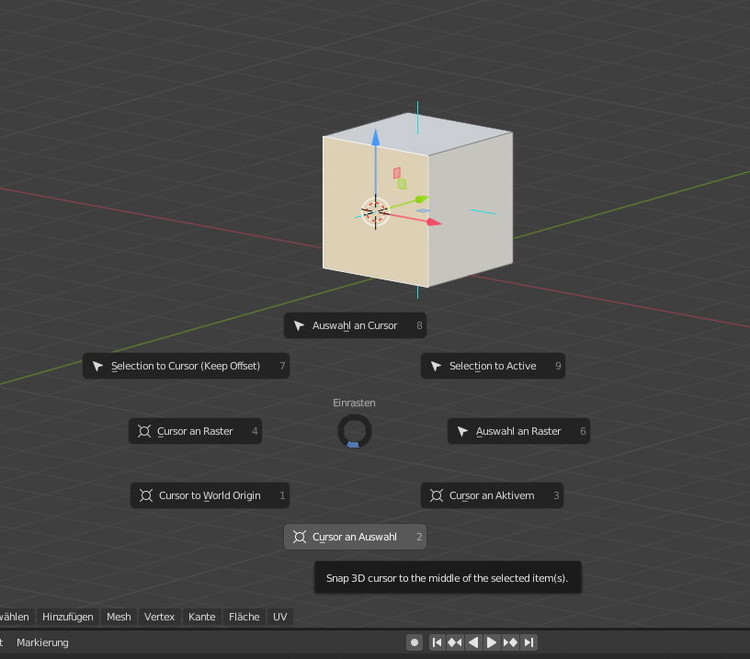This screenshot has height=659, width=750.
Task: Expand the Vertex menu
Action: point(159,617)
